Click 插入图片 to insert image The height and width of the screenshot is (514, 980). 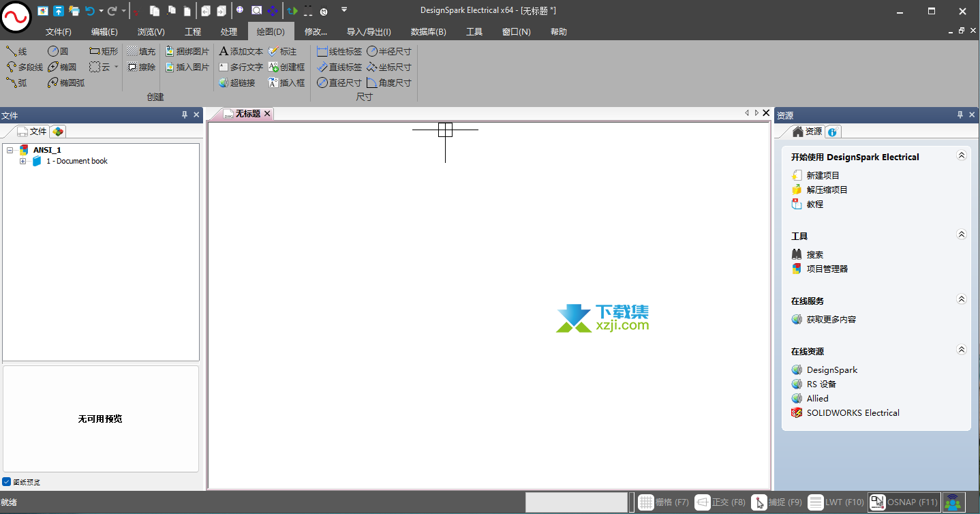187,67
